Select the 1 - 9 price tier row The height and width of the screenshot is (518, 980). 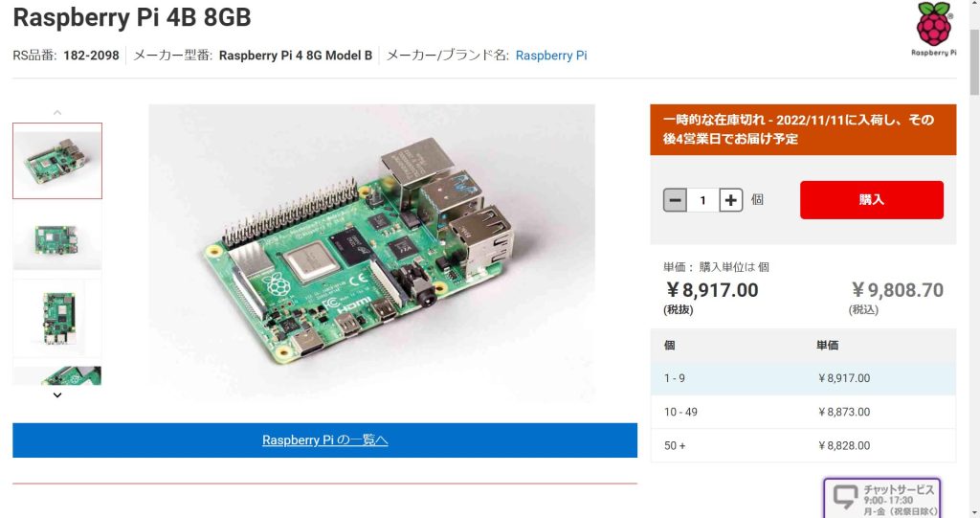[x=803, y=378]
